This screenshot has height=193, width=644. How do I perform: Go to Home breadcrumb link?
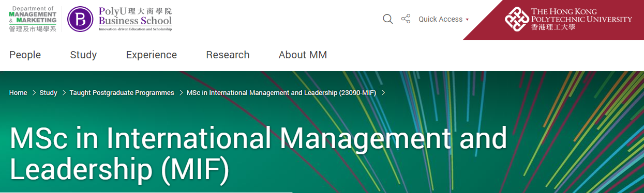tap(18, 93)
